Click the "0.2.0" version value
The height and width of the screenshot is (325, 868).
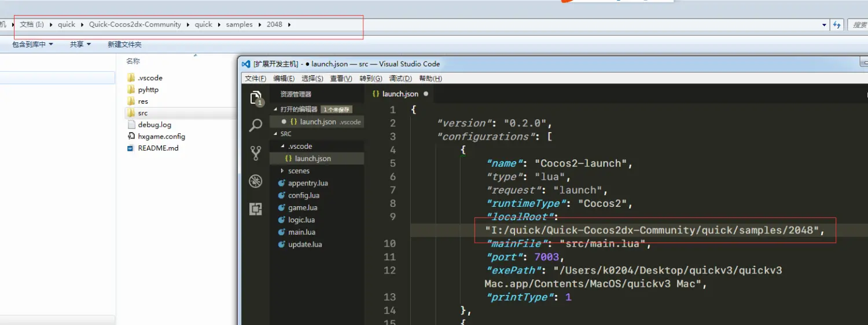pos(525,123)
